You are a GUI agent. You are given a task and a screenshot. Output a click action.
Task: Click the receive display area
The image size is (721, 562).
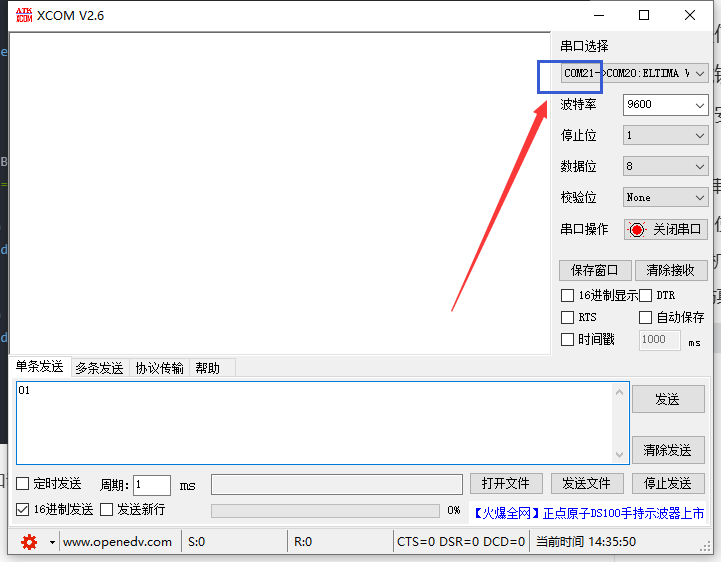(x=280, y=193)
